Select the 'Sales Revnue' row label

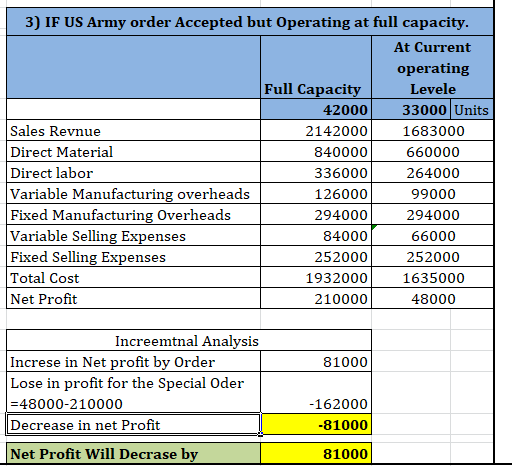pos(133,130)
